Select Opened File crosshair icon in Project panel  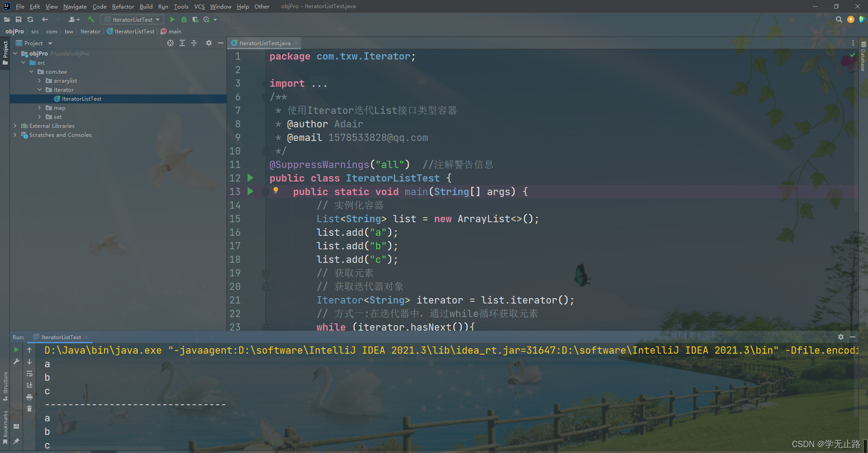click(170, 43)
